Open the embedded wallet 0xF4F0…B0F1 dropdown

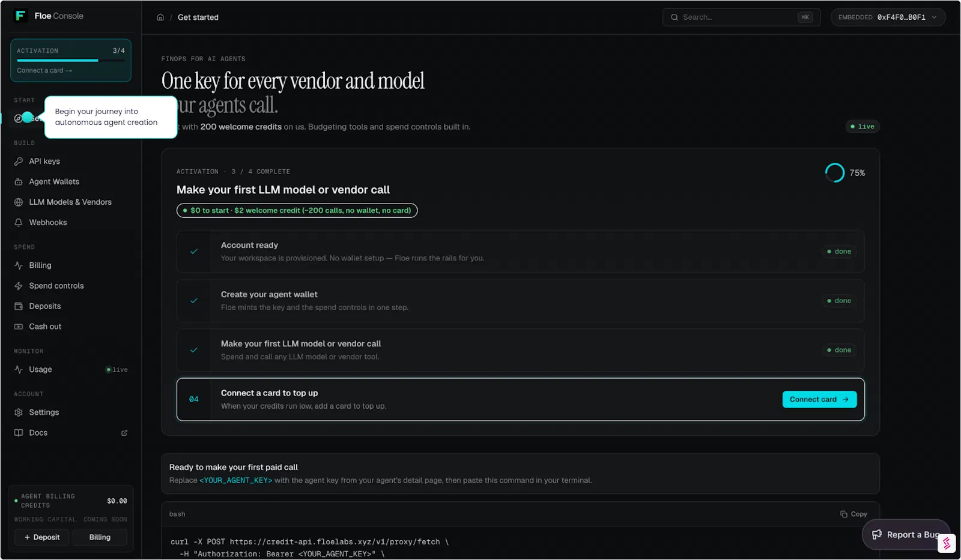click(888, 17)
